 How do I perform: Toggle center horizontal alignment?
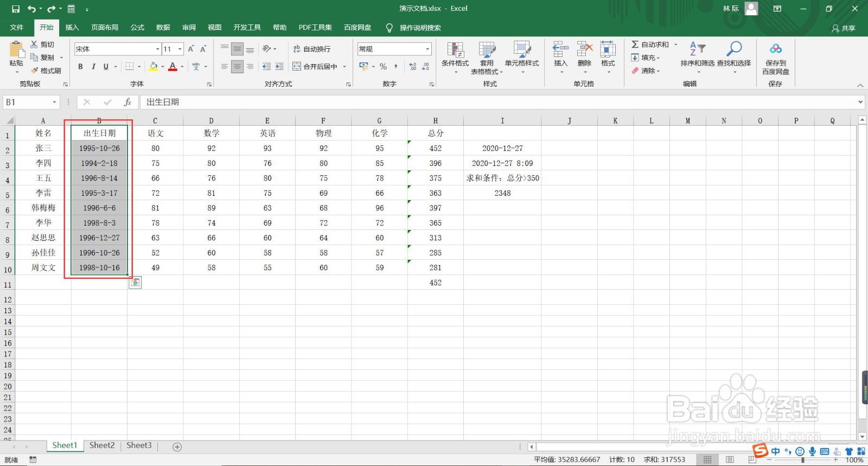coord(237,66)
